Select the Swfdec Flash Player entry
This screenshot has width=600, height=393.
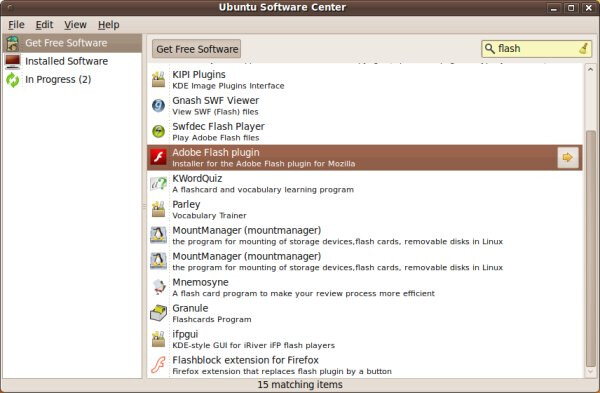[x=365, y=132]
